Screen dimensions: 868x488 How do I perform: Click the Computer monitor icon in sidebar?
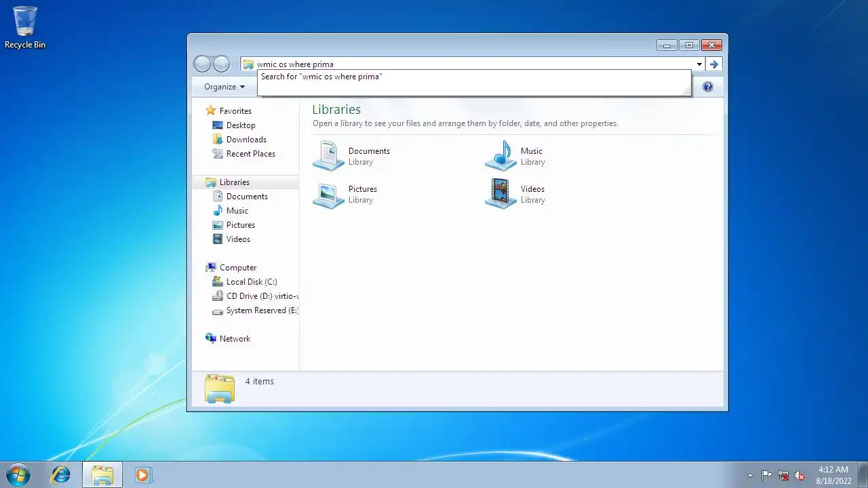(211, 268)
